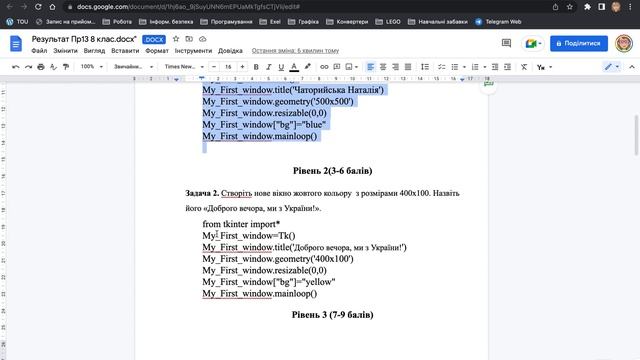Image resolution: width=640 pixels, height=360 pixels.
Task: Bookmark this page with the star
Action: 569,7
